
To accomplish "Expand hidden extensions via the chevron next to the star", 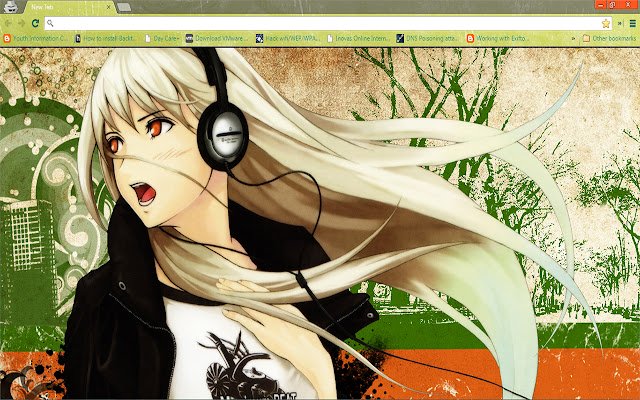I will [620, 24].
